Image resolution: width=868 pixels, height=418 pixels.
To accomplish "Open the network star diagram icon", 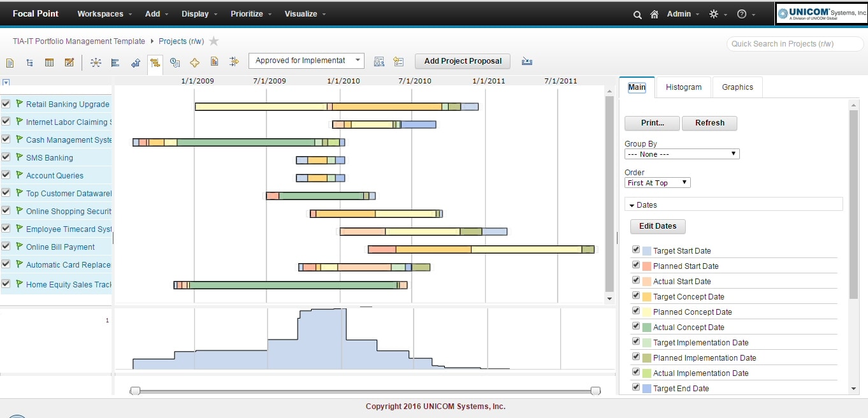I will click(96, 62).
